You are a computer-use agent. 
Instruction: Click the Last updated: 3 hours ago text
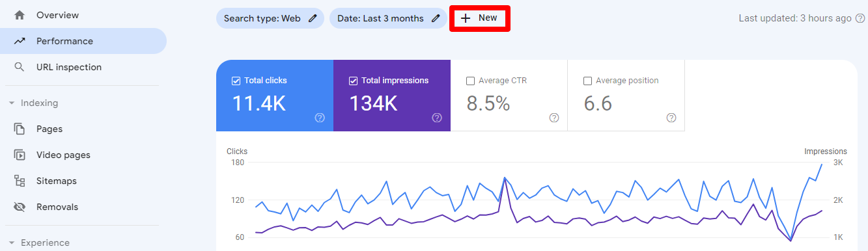point(795,18)
